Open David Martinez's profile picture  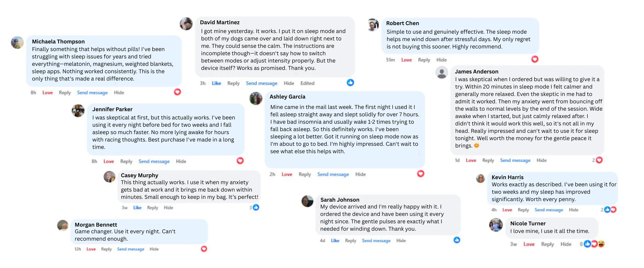pos(186,24)
